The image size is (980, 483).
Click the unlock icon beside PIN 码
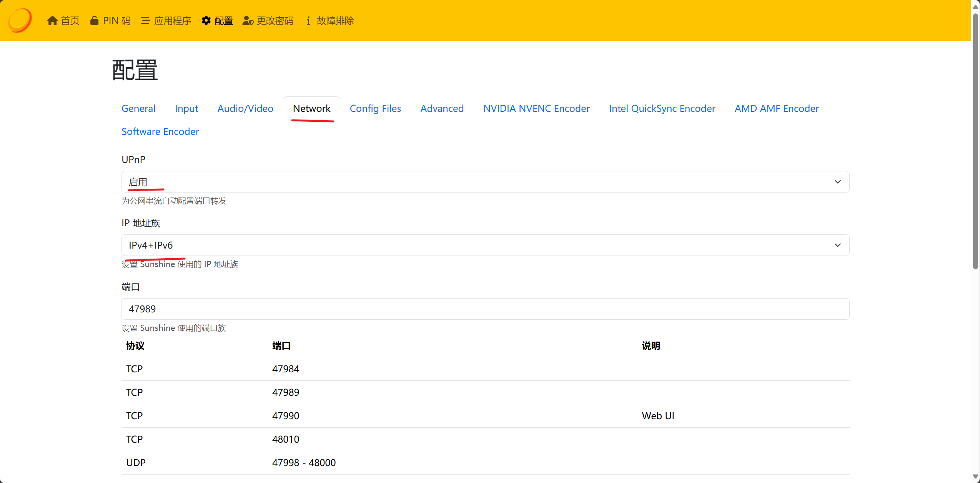click(94, 21)
